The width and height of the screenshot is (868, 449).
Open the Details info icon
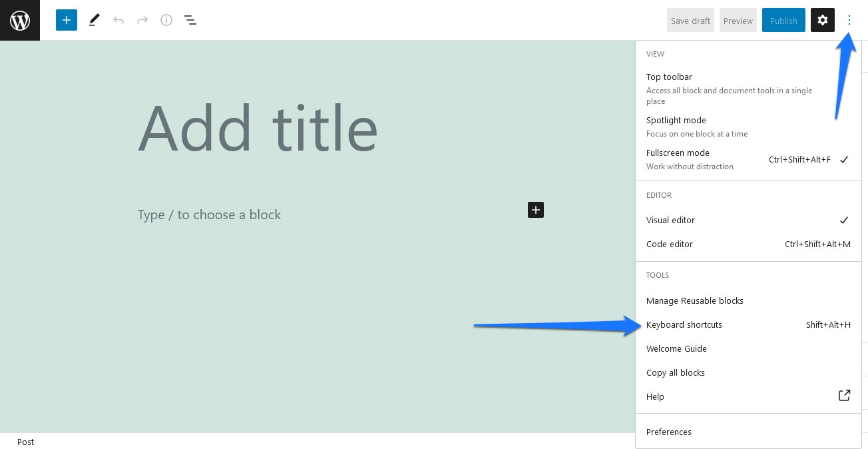166,20
